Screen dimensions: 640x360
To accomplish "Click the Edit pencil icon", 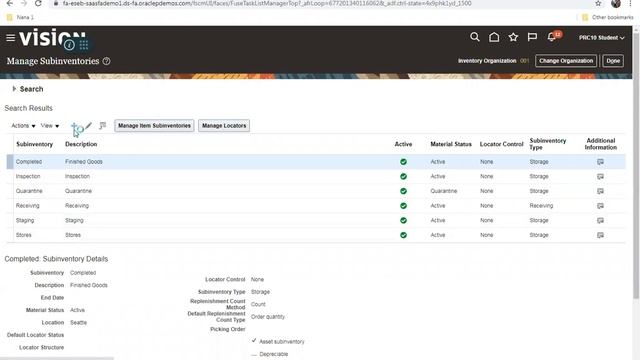I will pyautogui.click(x=89, y=126).
